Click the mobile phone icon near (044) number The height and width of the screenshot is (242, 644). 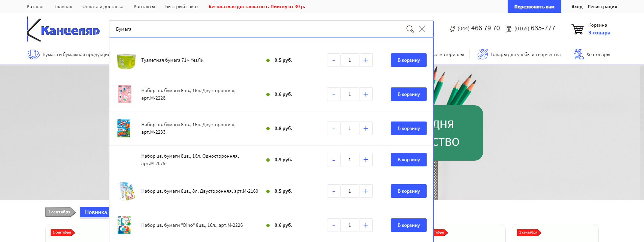[452, 29]
